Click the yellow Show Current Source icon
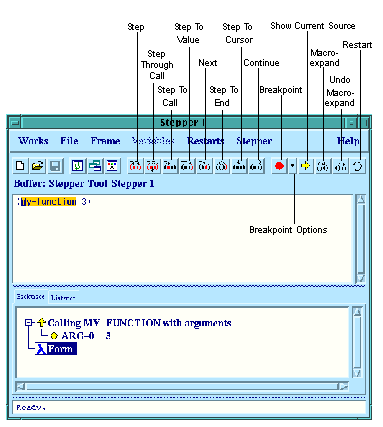The height and width of the screenshot is (427, 383). pos(306,166)
